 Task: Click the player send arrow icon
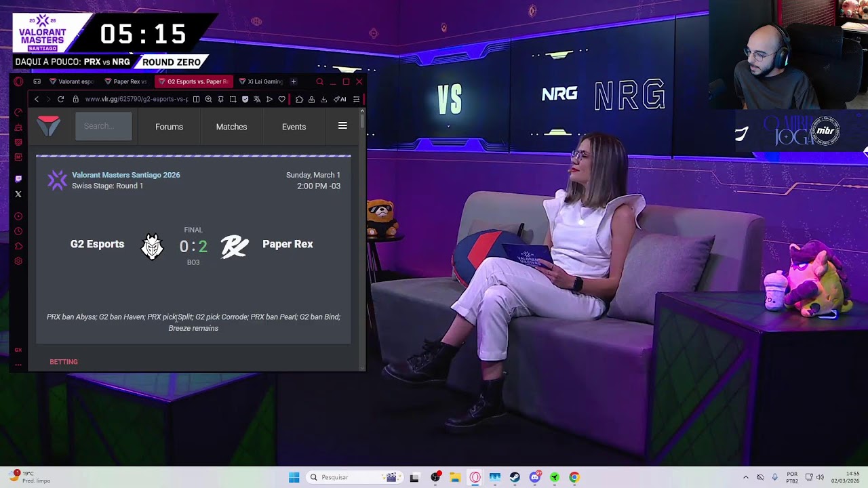[x=269, y=99]
